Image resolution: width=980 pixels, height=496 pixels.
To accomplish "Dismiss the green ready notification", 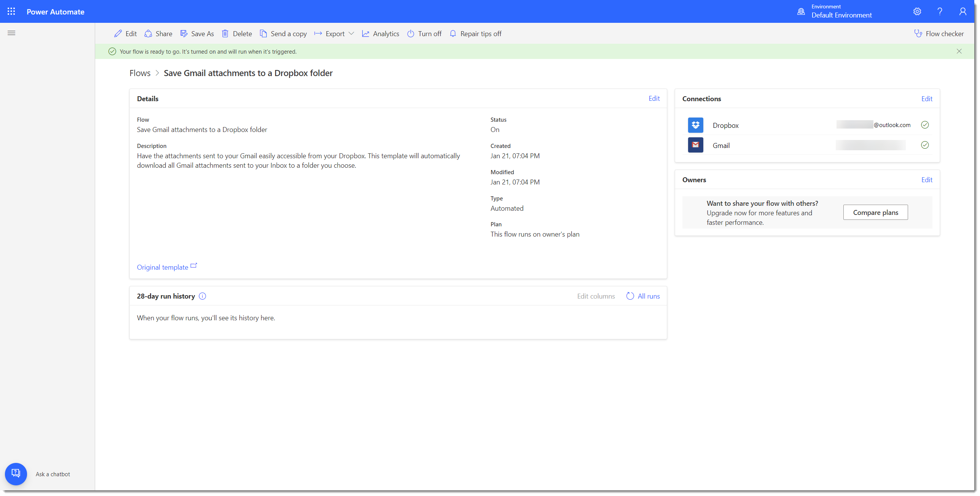I will coord(959,51).
